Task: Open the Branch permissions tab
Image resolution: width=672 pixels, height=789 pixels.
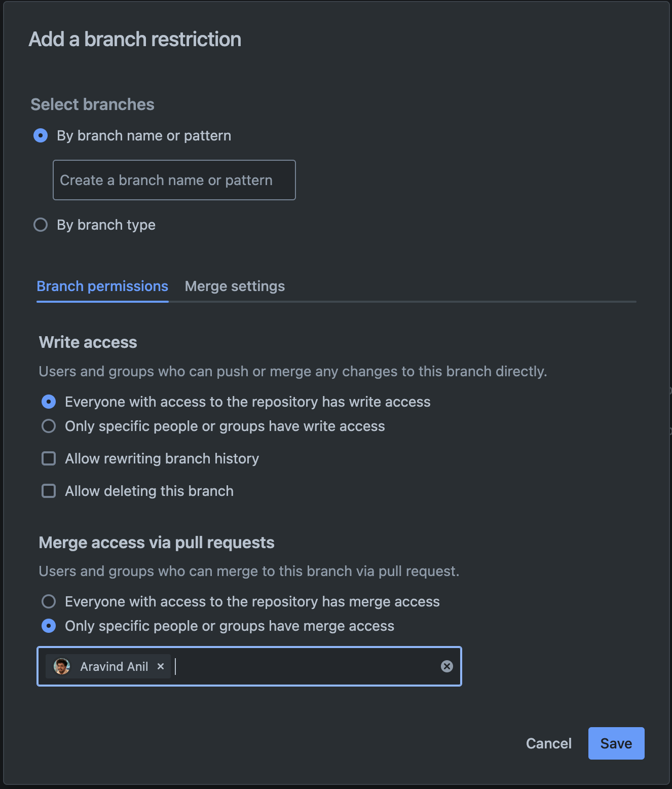Action: (x=102, y=286)
